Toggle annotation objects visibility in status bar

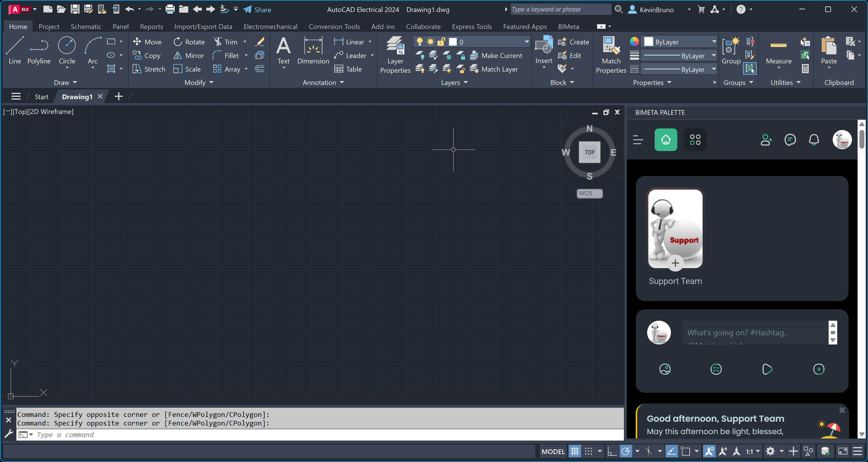click(709, 451)
